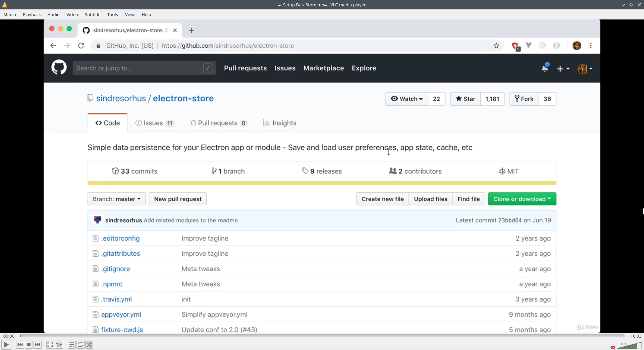
Task: Open the Subtitle menu
Action: 93,14
